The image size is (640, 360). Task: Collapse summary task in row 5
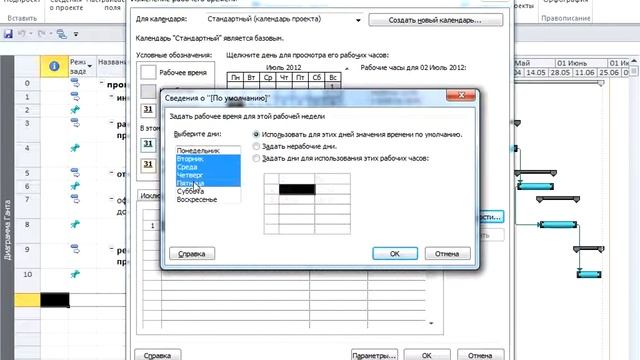point(111,172)
